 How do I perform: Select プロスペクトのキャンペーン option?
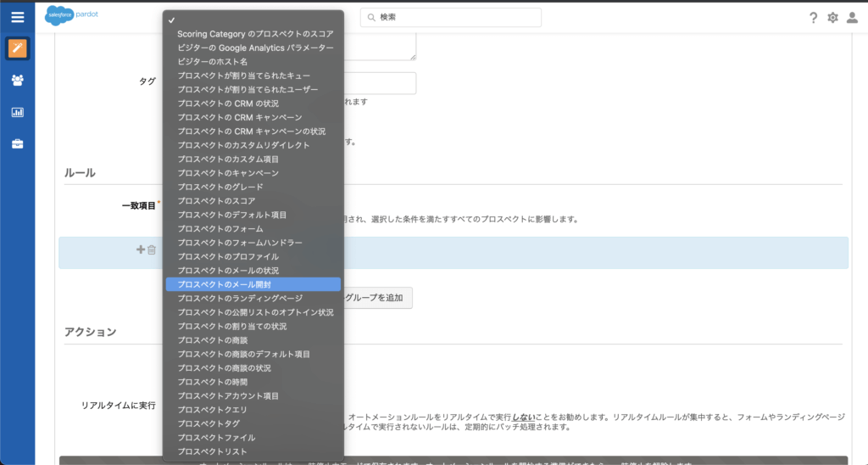point(253,173)
